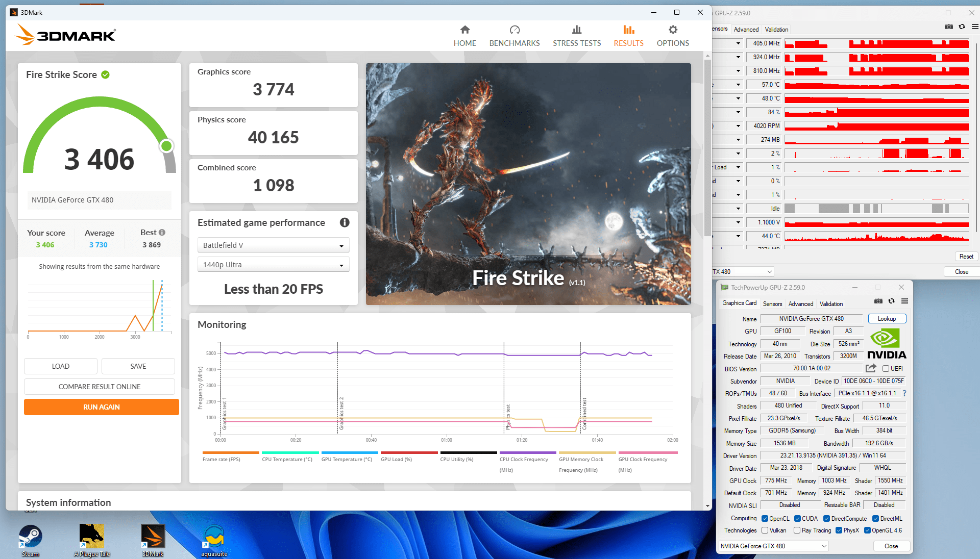Switch to Graphics Card tab in GPU-Z

point(739,303)
